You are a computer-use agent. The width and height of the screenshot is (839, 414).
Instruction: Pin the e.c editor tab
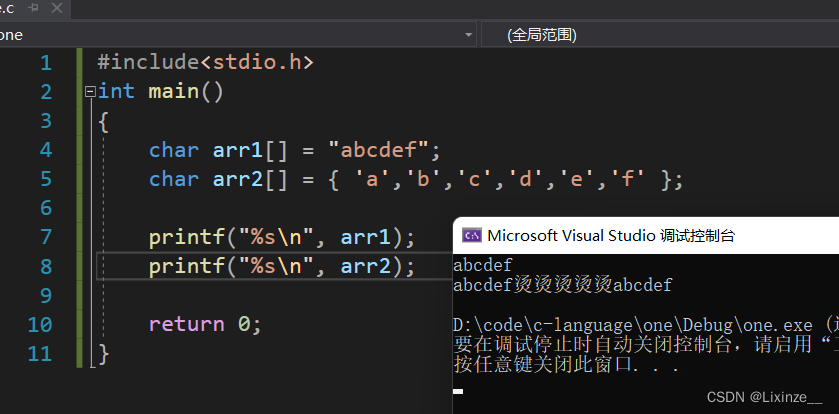point(33,8)
